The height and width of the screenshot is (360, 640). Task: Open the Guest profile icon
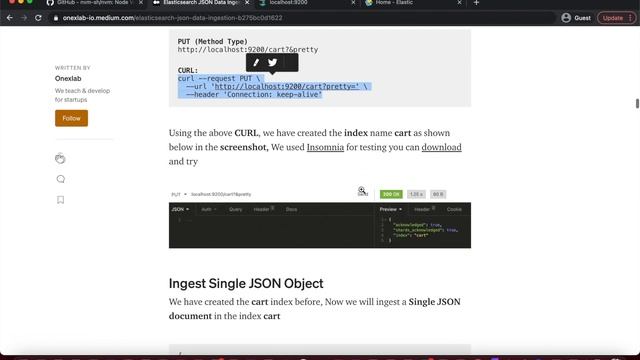(x=566, y=18)
